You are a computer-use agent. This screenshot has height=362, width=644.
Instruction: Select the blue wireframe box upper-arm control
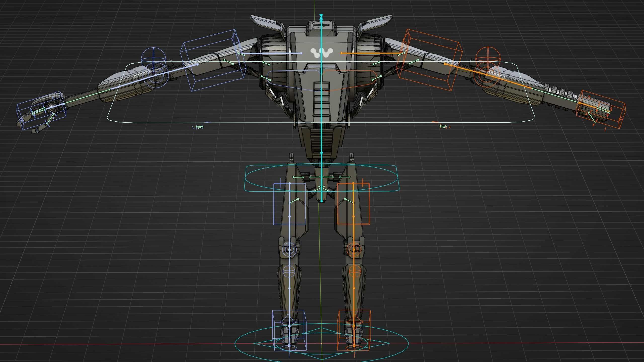tap(213, 60)
